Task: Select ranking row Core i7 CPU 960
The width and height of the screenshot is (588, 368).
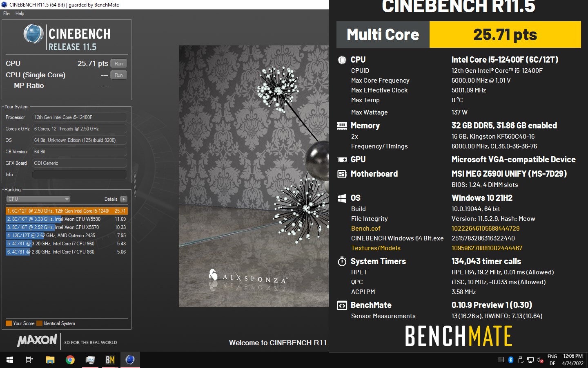Action: (x=67, y=244)
